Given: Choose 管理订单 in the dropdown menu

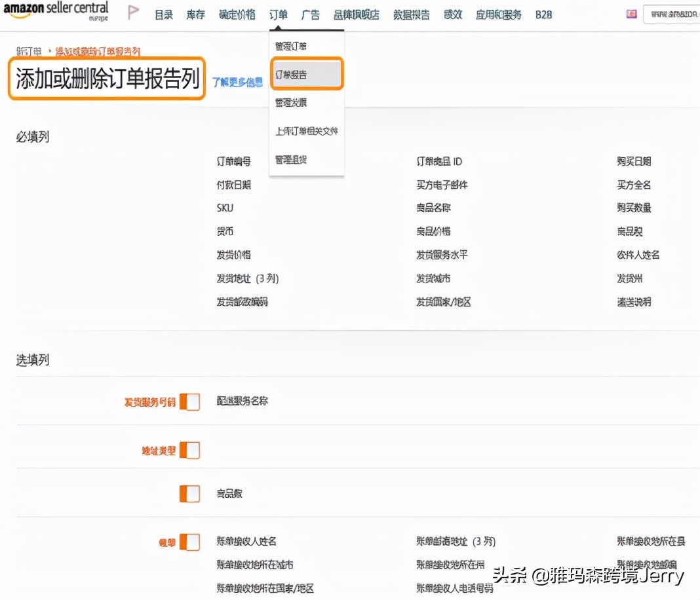Looking at the screenshot, I should [290, 46].
